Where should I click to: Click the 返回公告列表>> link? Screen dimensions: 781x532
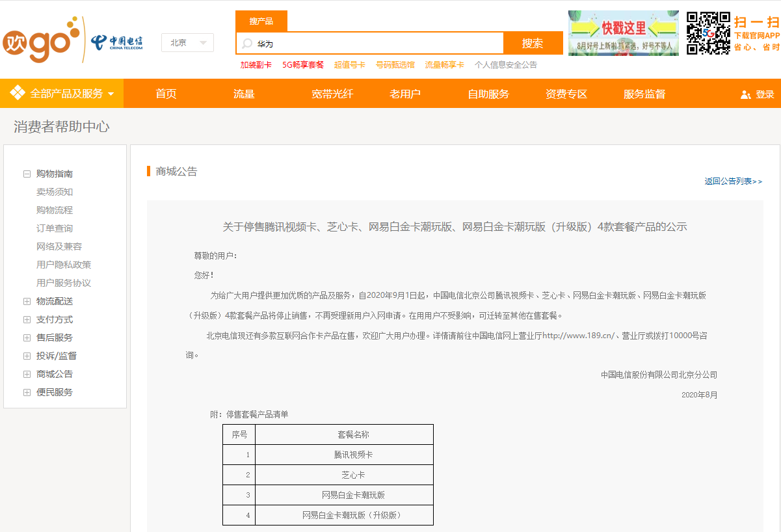[733, 181]
